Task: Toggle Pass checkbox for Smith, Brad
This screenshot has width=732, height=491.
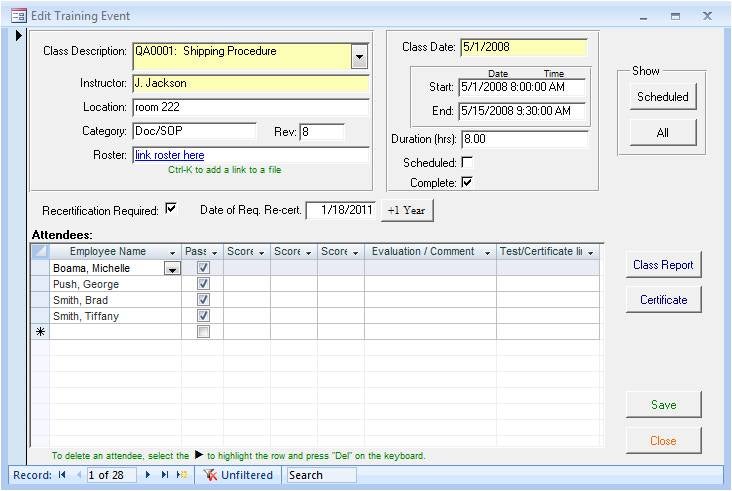Action: (203, 300)
